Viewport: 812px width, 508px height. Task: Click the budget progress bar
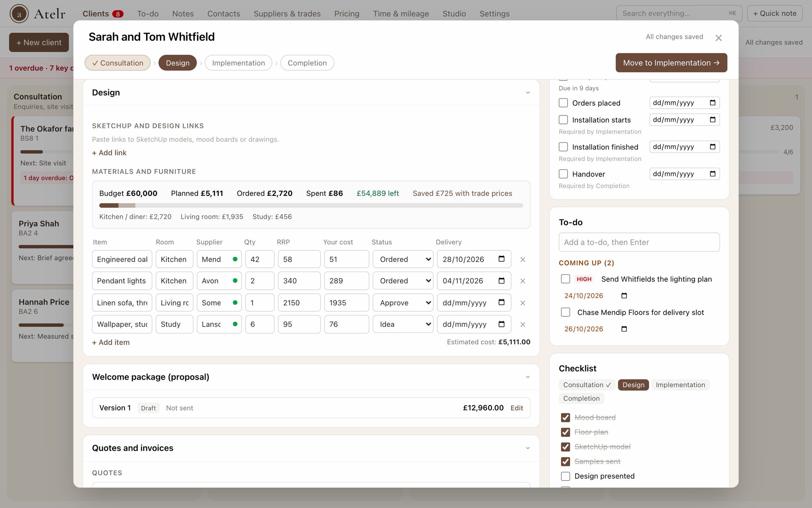click(311, 205)
